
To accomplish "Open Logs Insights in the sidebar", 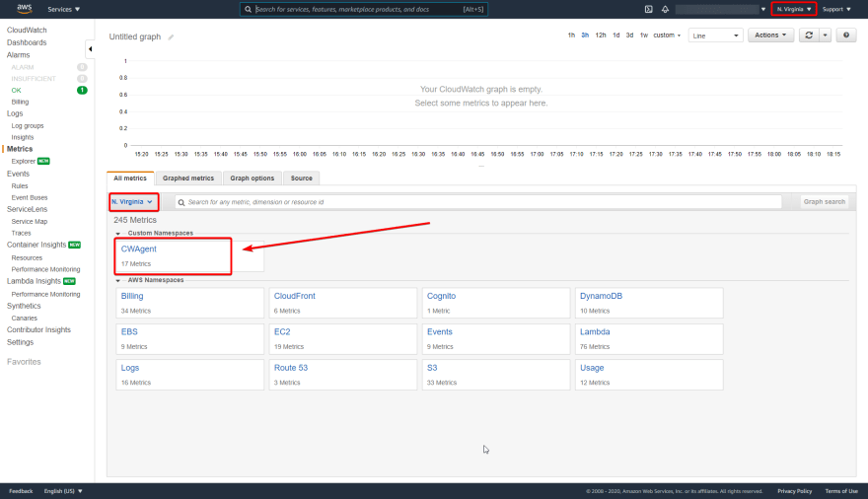I will 22,138.
